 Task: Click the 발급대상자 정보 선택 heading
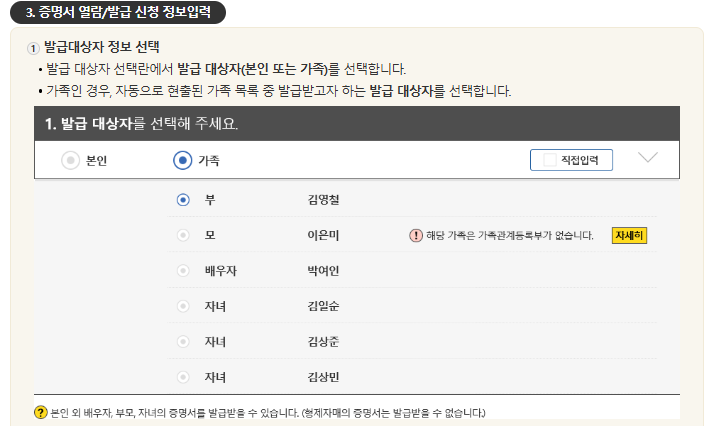coord(102,47)
